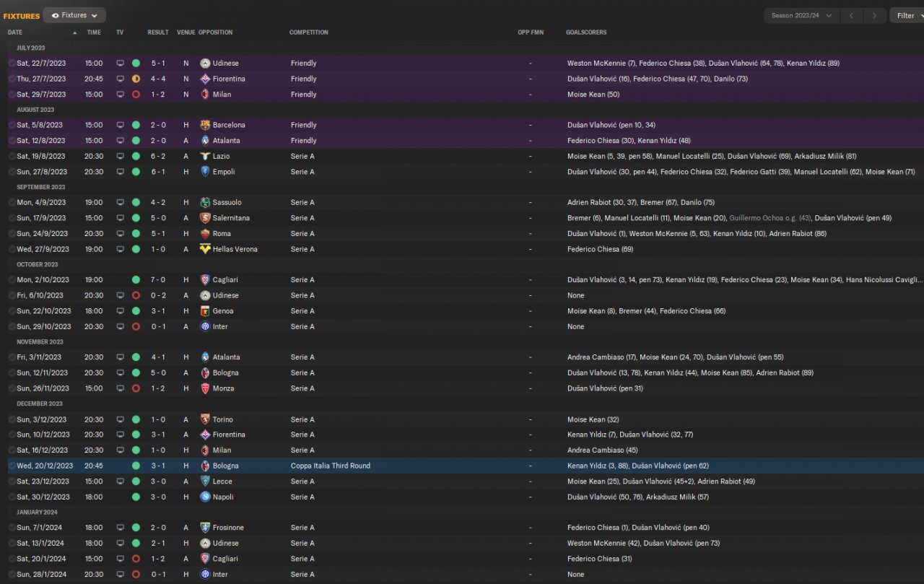The height and width of the screenshot is (584, 924).
Task: Open the Hellas Verona opposition link
Action: coord(235,249)
